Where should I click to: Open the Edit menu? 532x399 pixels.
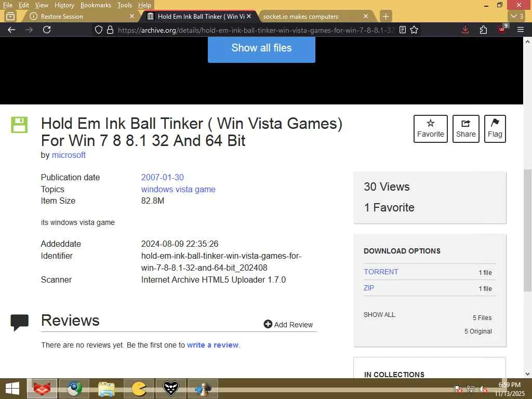click(x=23, y=5)
